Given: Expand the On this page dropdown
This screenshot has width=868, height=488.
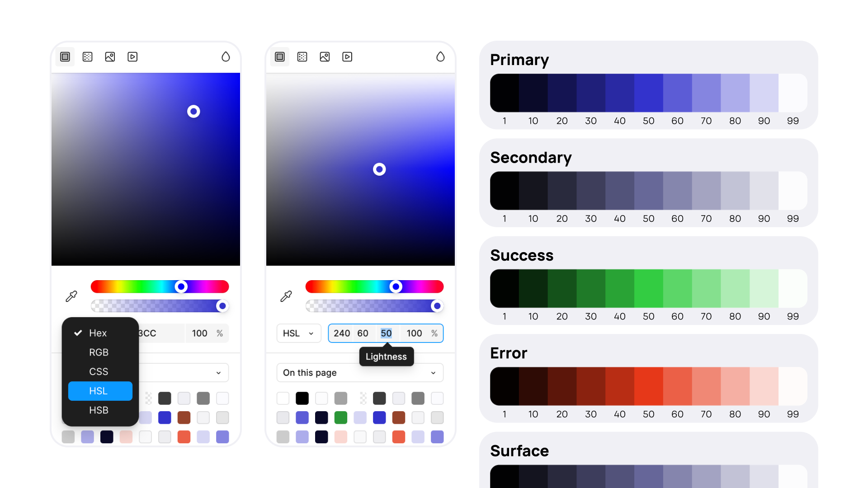Looking at the screenshot, I should [x=360, y=373].
